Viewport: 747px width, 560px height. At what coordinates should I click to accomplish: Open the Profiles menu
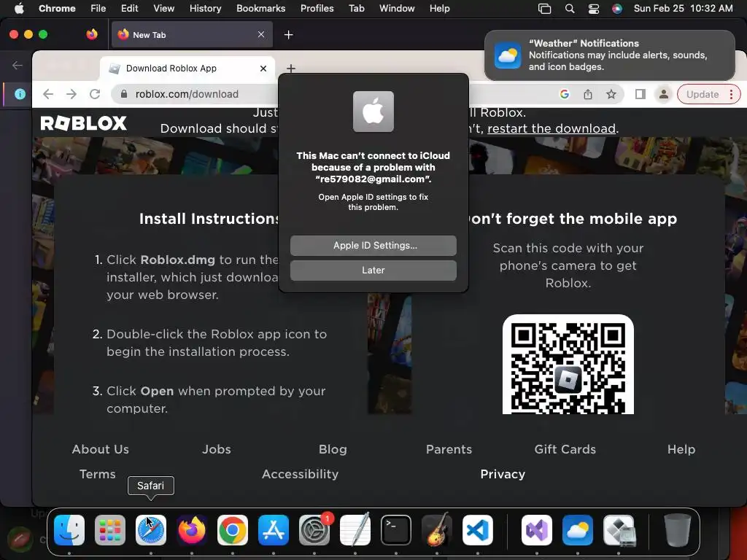(x=317, y=9)
